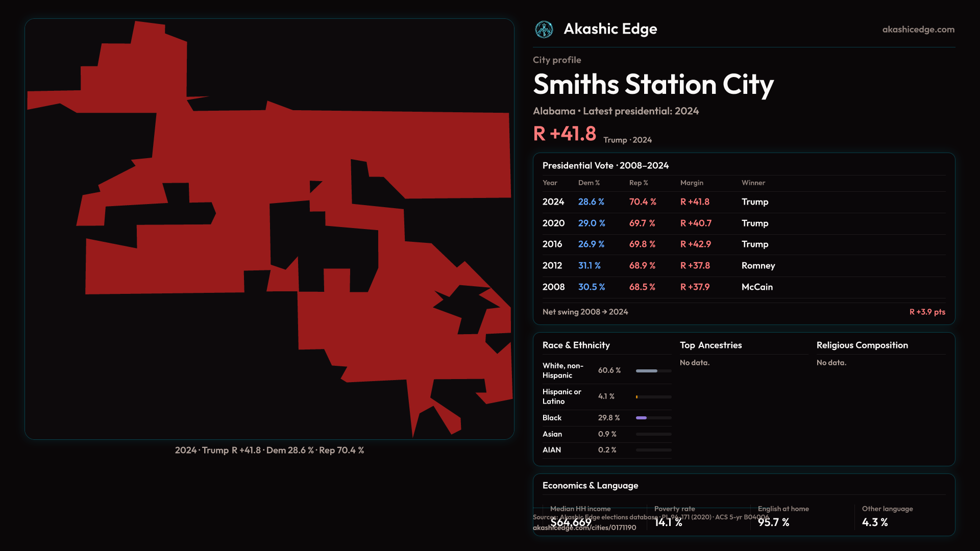Open the akashicedge.com link
This screenshot has height=551, width=980.
click(x=918, y=30)
